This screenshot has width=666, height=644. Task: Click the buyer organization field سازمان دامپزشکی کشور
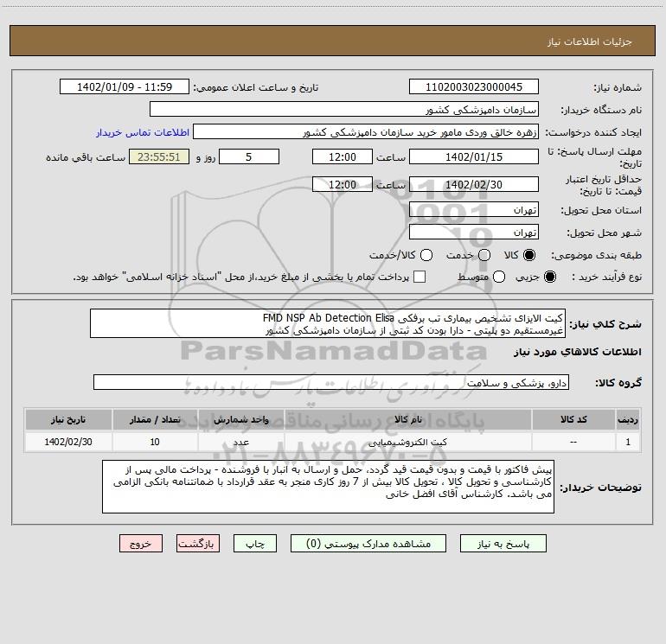click(x=344, y=110)
